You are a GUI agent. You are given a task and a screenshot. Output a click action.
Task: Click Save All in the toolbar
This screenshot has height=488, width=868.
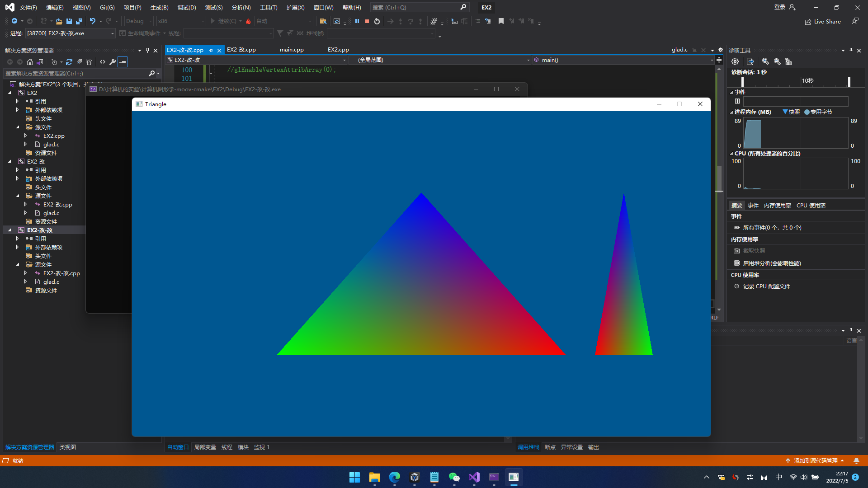point(79,21)
